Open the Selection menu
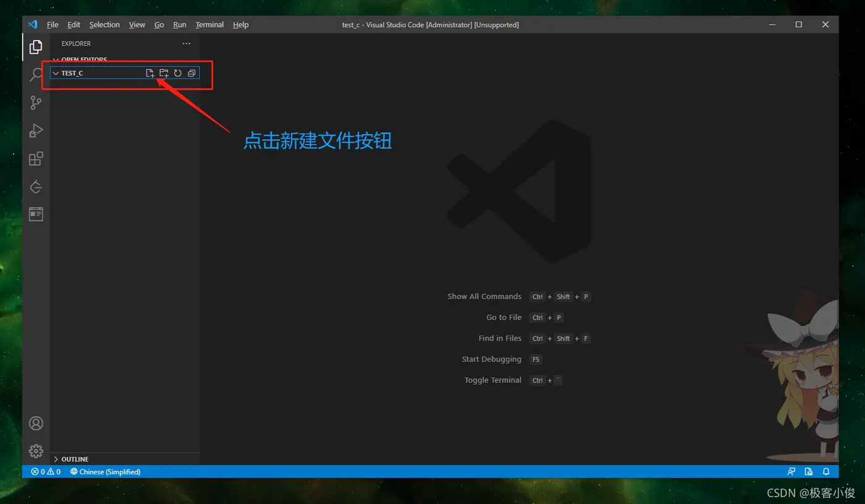 [x=104, y=25]
